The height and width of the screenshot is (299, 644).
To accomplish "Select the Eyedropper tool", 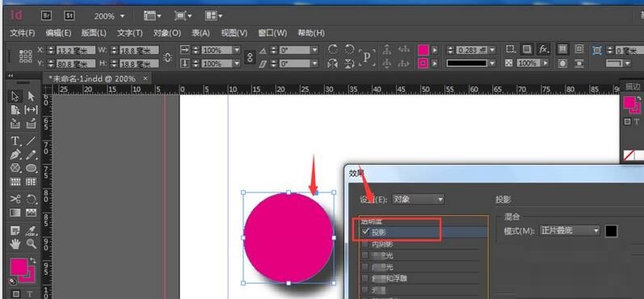I will click(32, 231).
